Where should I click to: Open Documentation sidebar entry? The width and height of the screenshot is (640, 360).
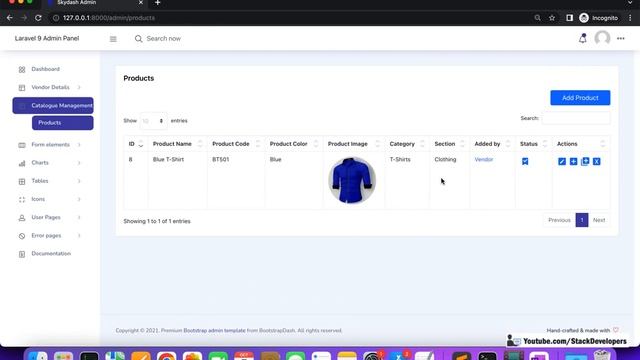pos(51,254)
